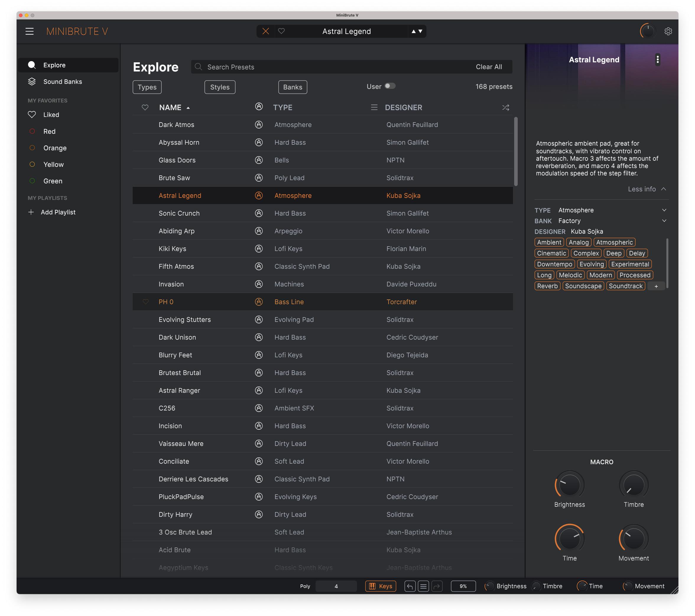Toggle the User presets switch
The image size is (695, 616).
pyautogui.click(x=390, y=86)
